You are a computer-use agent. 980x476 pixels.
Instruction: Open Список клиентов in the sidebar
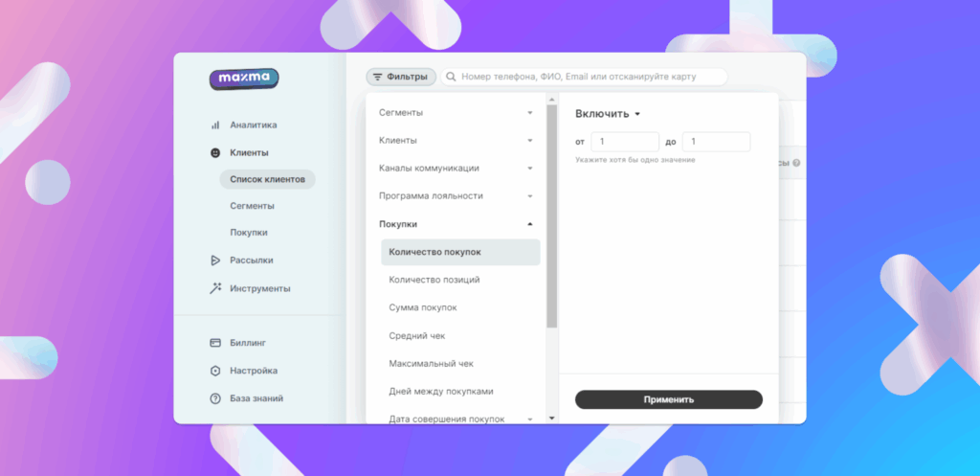[266, 179]
